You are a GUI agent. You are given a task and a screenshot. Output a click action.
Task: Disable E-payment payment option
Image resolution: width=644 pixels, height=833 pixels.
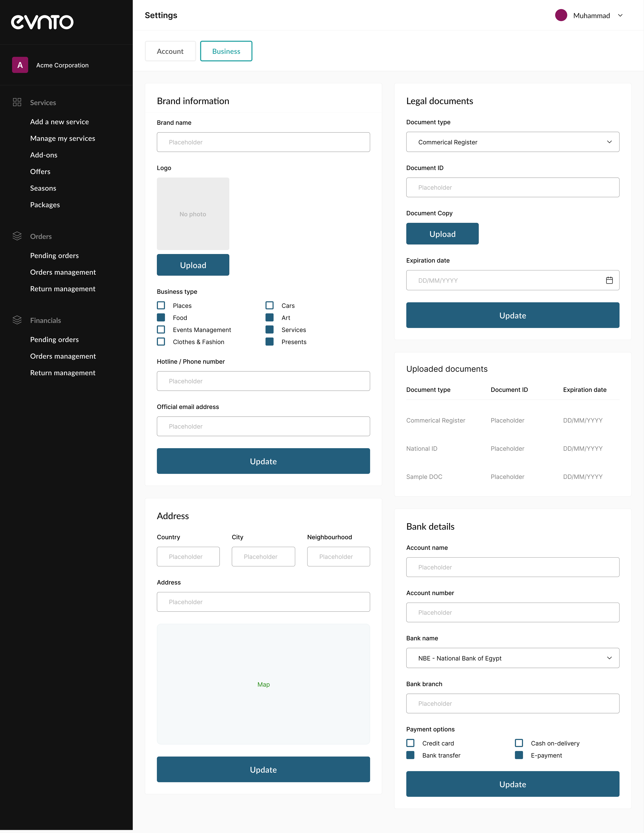[519, 755]
